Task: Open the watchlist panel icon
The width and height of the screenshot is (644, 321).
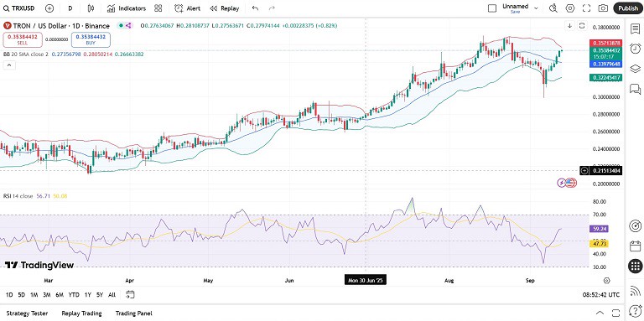Action: (635, 28)
